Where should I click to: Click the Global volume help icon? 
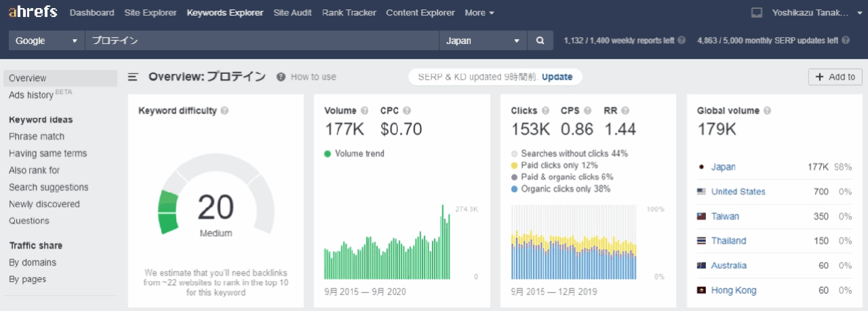tap(766, 110)
